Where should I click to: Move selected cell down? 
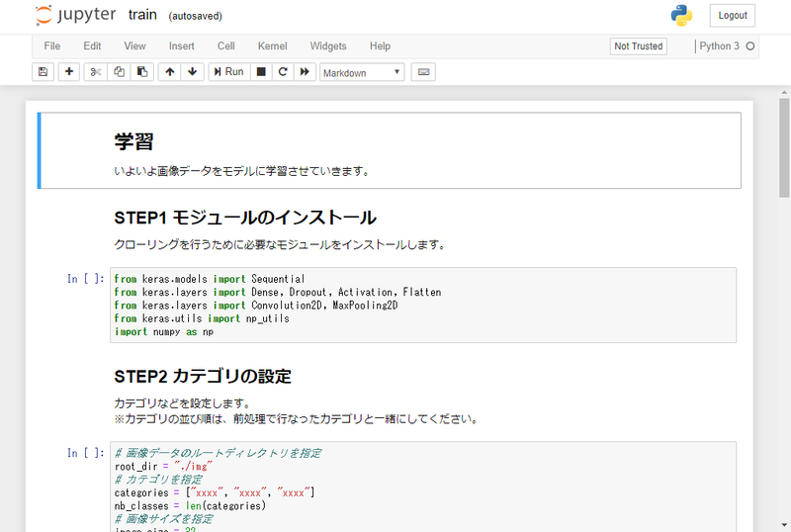point(192,72)
